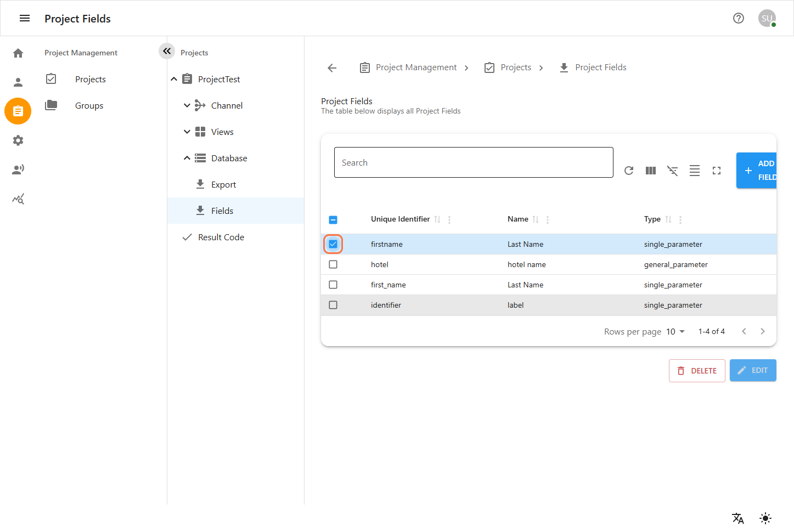Uncheck the firstname row checkbox
The width and height of the screenshot is (794, 532).
(x=333, y=244)
